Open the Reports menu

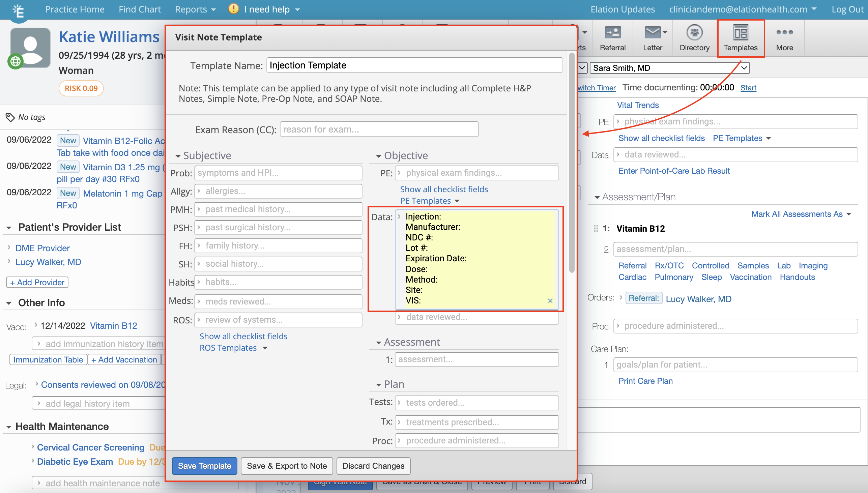click(x=195, y=9)
